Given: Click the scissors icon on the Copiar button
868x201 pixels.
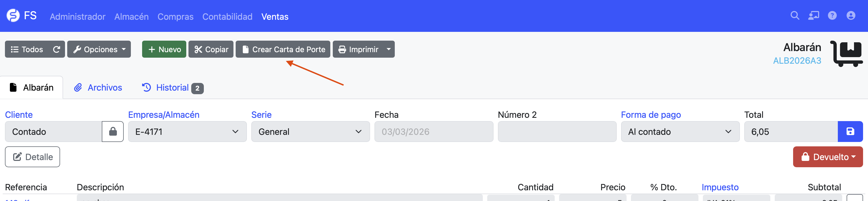Looking at the screenshot, I should coord(198,49).
